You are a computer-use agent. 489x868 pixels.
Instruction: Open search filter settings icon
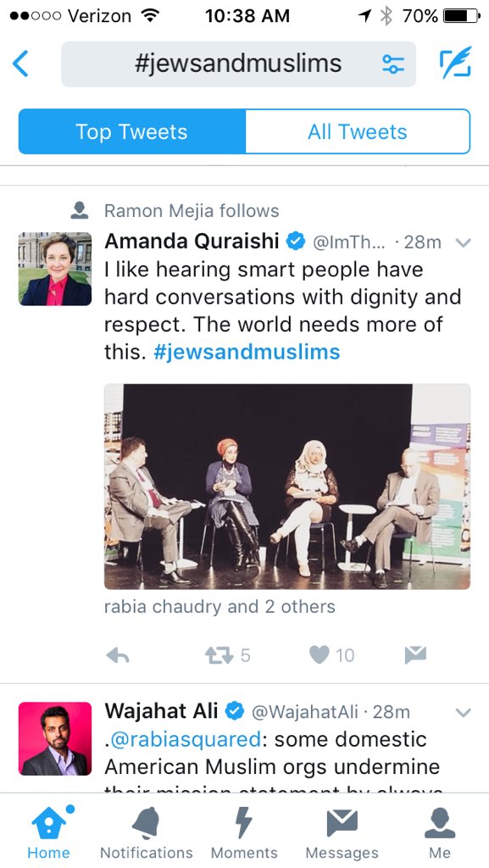[x=393, y=64]
